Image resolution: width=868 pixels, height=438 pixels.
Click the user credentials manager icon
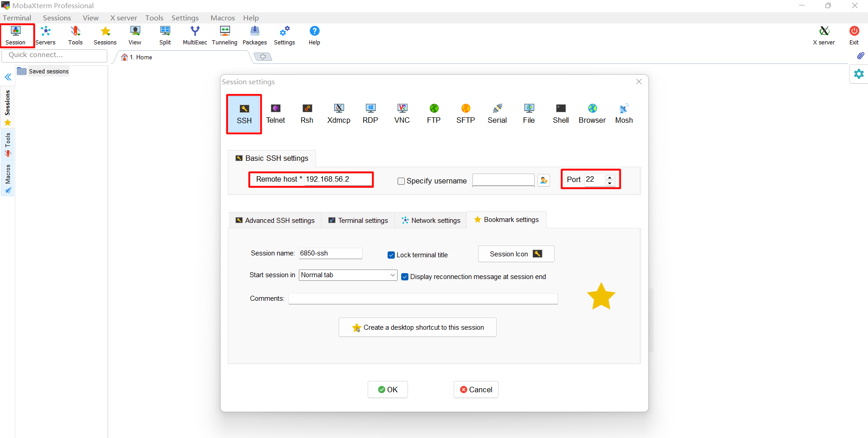544,180
